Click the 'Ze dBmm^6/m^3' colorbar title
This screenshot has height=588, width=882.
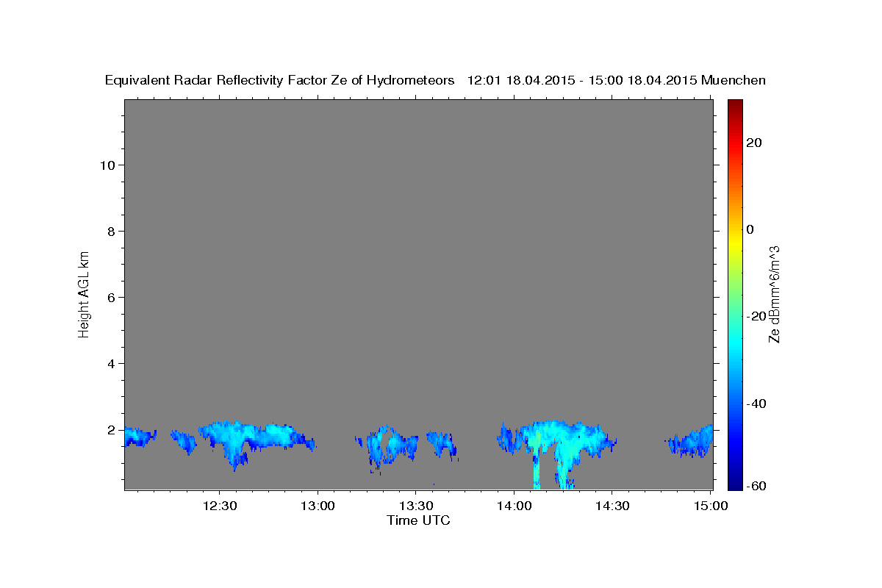774,294
